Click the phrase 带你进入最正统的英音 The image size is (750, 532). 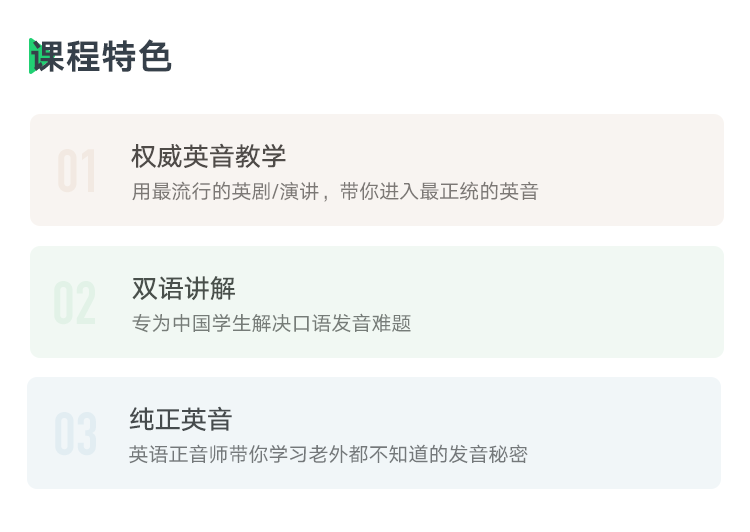coord(439,191)
